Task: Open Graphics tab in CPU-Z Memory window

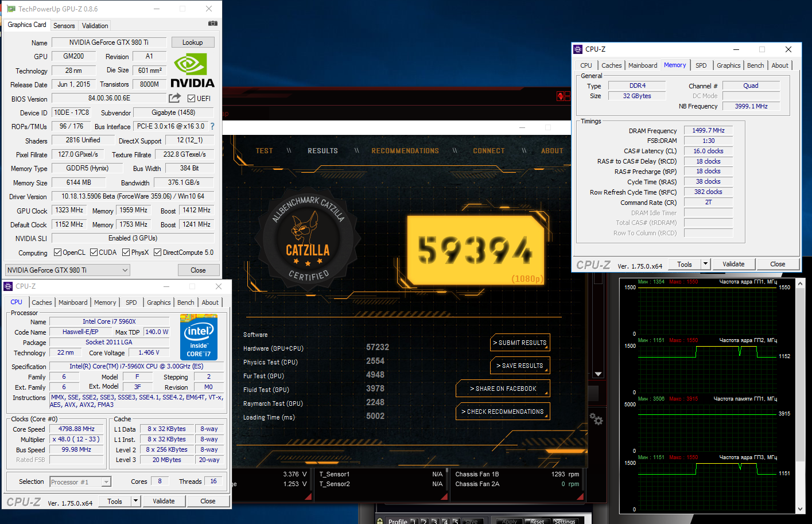Action: 729,65
